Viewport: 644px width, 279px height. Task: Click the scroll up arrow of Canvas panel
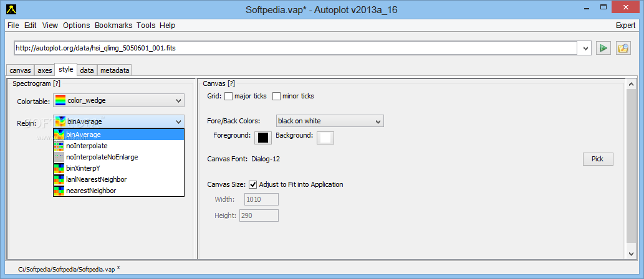[632, 84]
